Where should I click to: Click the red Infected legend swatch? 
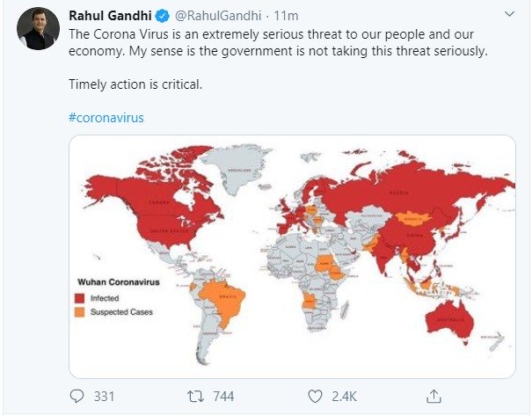(80, 299)
